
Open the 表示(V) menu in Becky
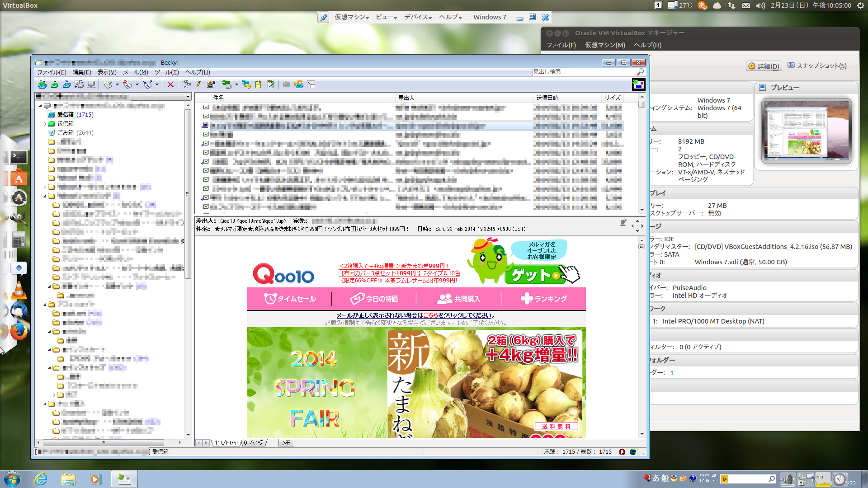[x=107, y=72]
